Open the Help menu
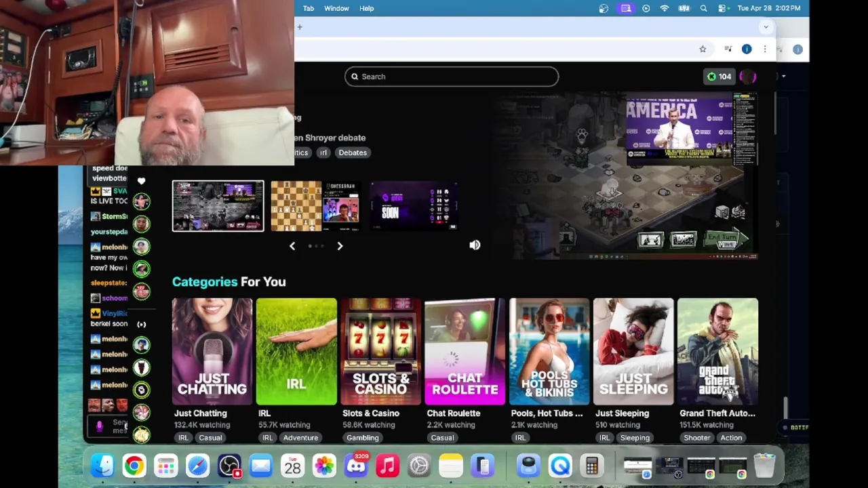Screen dimensions: 868x488 pos(366,8)
